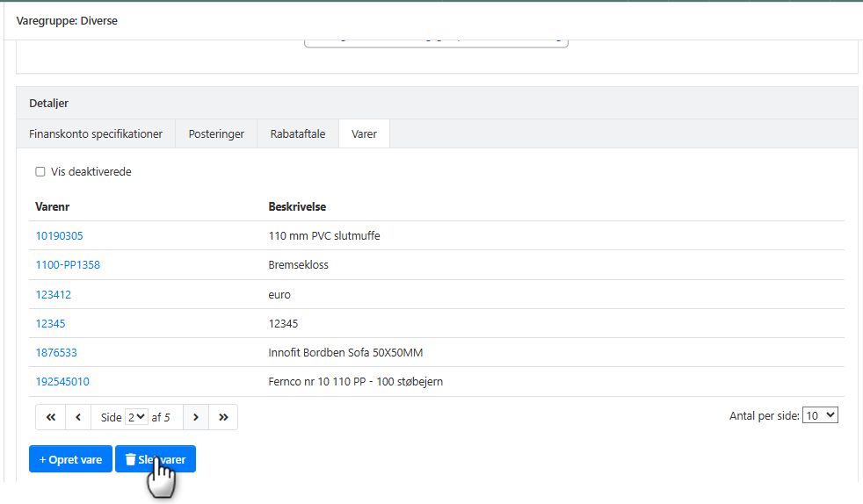863x504 pixels.
Task: Open Antal per side dropdown
Action: (x=821, y=415)
